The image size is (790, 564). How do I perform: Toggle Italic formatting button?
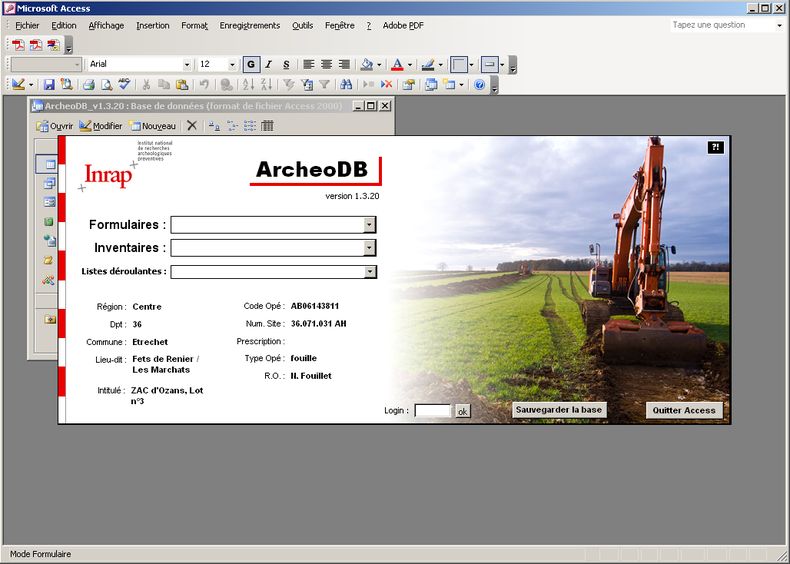[268, 65]
